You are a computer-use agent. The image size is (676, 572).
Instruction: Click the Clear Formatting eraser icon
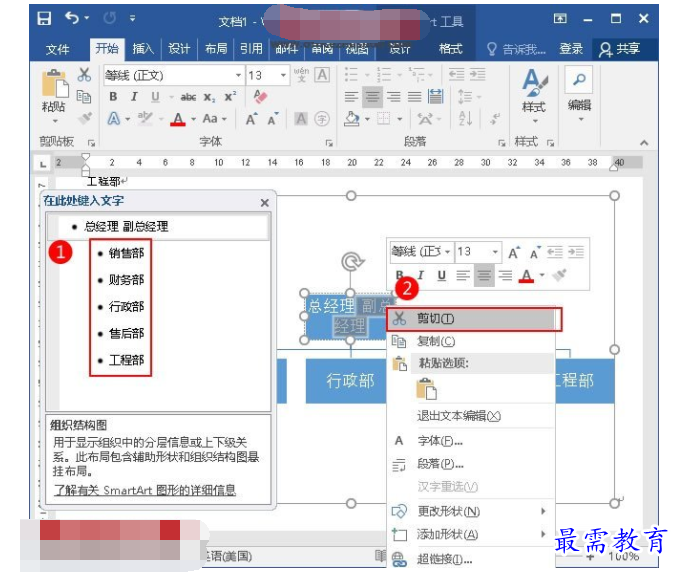click(260, 97)
